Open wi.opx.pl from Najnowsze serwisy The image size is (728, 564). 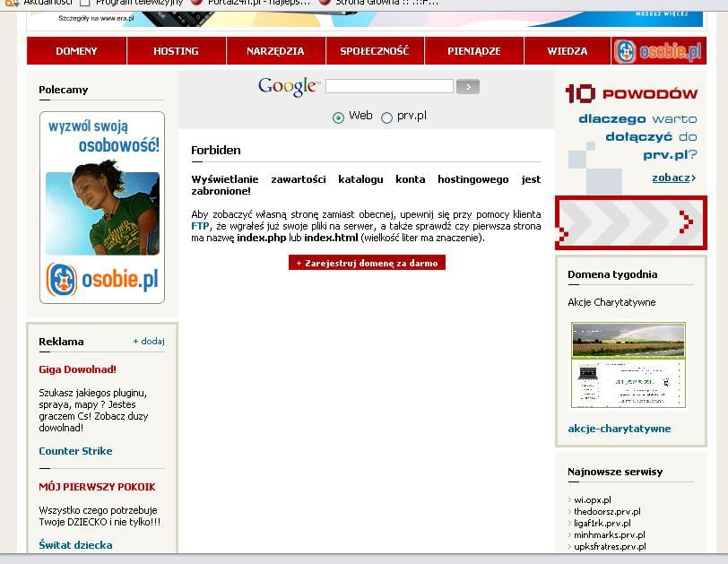click(x=593, y=500)
